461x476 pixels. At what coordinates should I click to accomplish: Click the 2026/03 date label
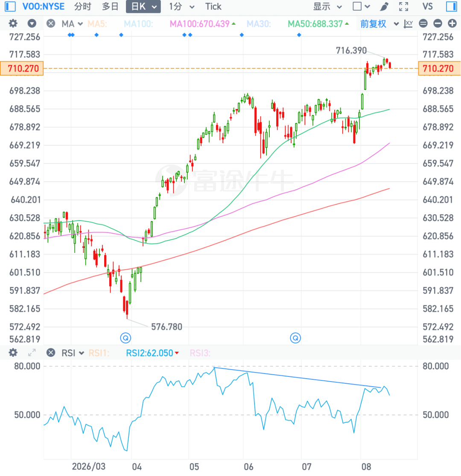point(88,467)
